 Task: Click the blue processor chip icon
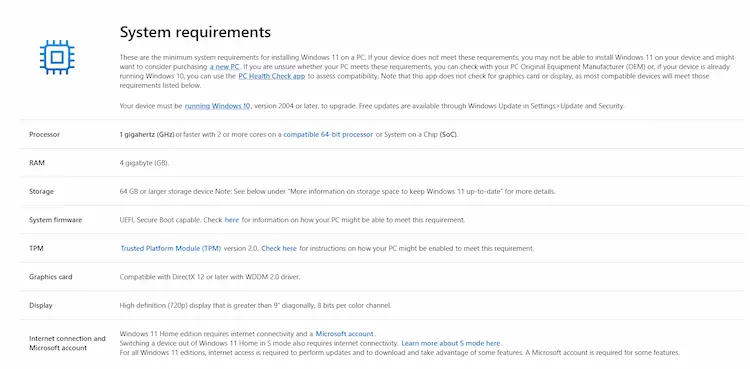(x=57, y=57)
